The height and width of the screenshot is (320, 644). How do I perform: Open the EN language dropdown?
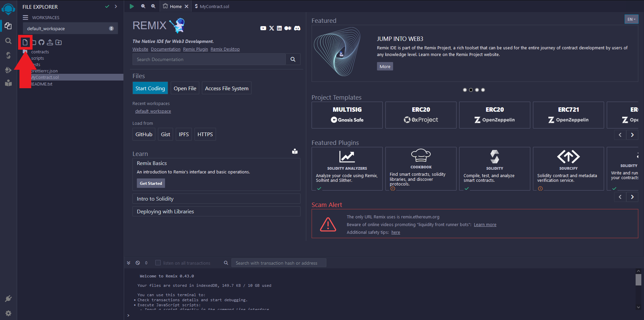[631, 19]
